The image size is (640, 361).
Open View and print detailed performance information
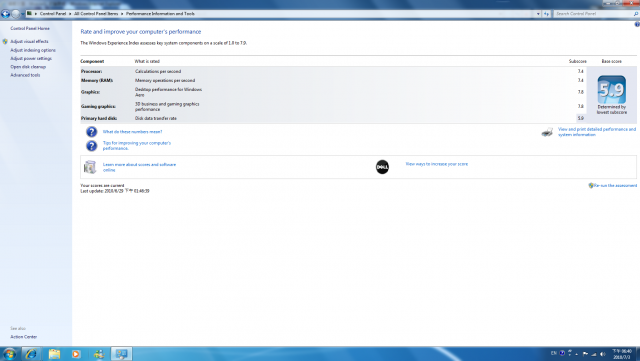597,132
